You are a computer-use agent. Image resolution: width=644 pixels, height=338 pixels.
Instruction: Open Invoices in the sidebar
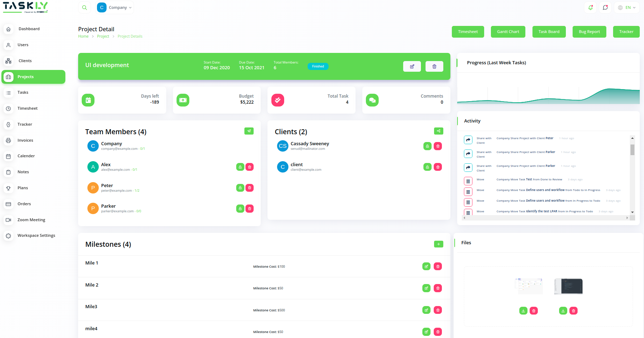click(x=25, y=140)
